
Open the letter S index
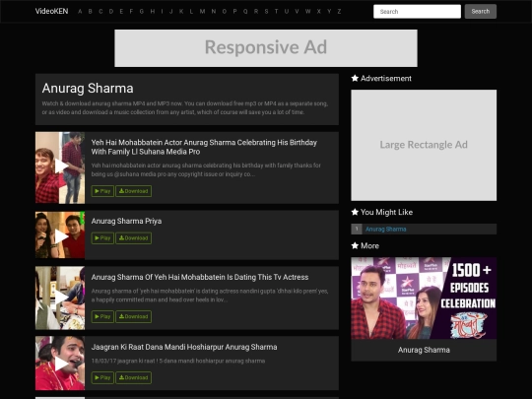pos(266,11)
